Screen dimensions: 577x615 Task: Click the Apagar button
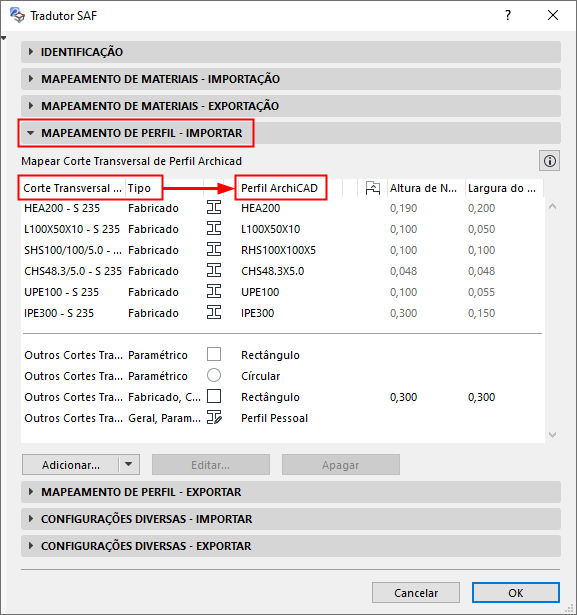(340, 465)
